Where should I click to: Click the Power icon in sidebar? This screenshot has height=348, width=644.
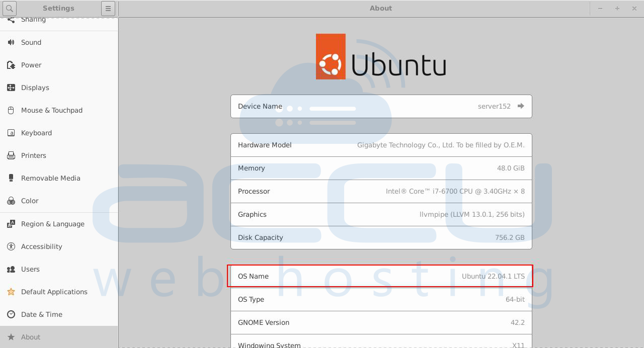(x=11, y=65)
